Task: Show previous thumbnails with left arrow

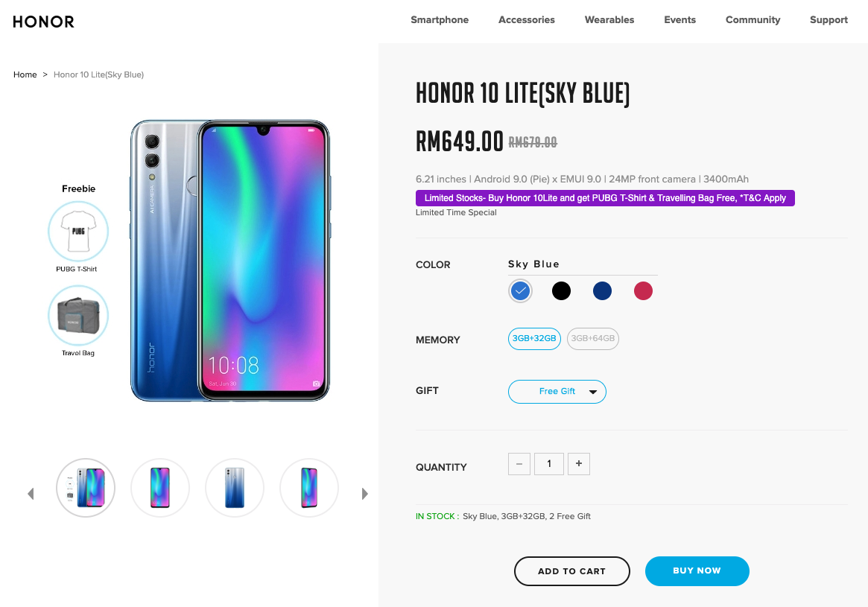Action: (x=31, y=494)
